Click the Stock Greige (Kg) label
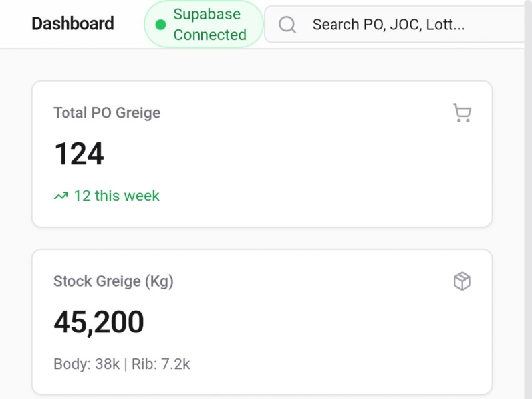 (113, 281)
